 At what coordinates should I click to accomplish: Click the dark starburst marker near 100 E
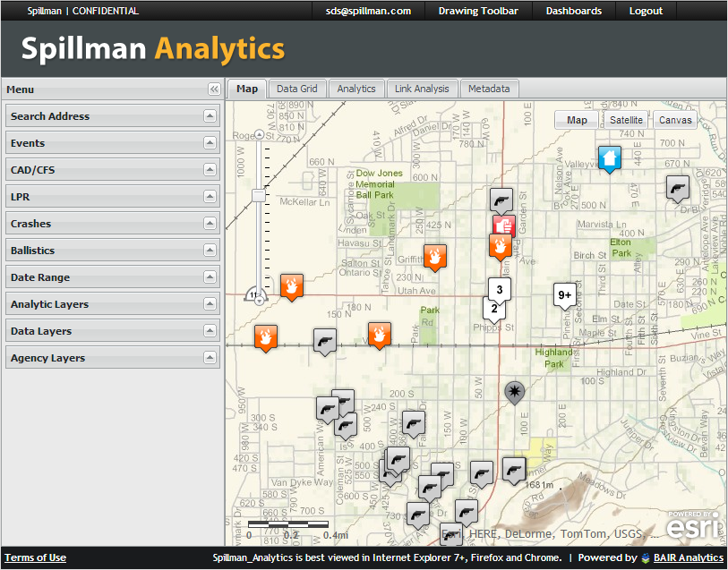tap(514, 391)
